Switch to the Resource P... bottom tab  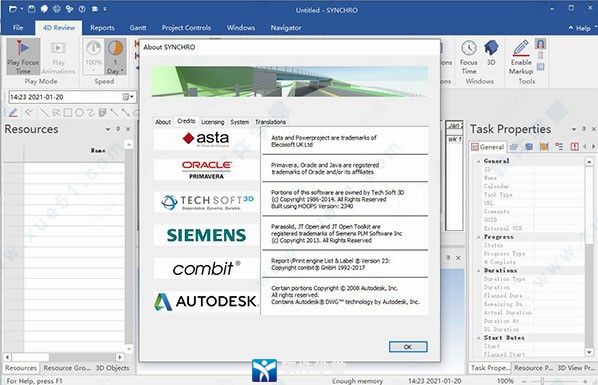(533, 368)
